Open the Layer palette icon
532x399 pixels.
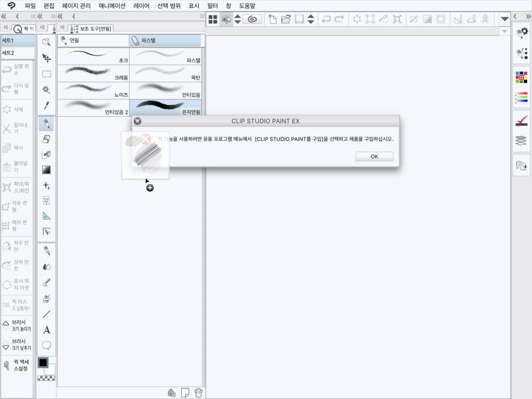tap(521, 141)
